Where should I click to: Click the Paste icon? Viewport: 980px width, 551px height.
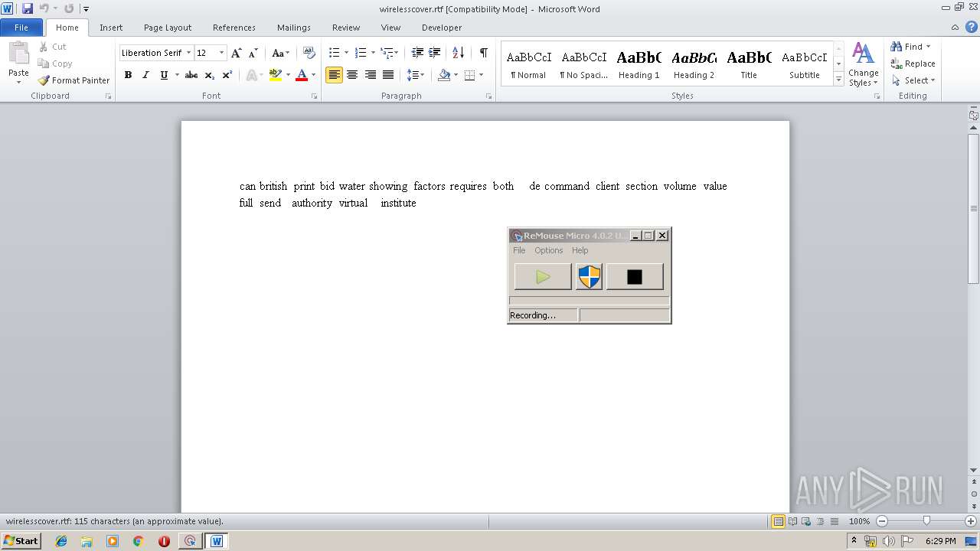tap(18, 54)
